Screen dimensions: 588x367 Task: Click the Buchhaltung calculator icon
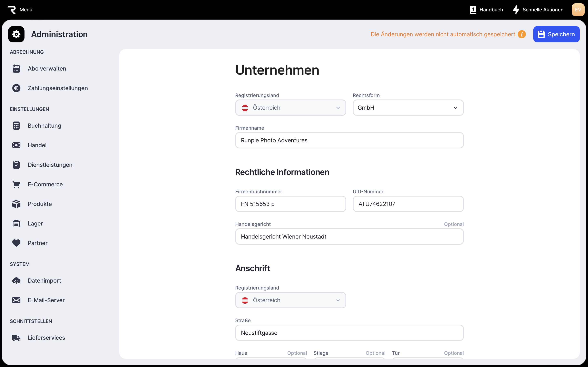point(16,125)
